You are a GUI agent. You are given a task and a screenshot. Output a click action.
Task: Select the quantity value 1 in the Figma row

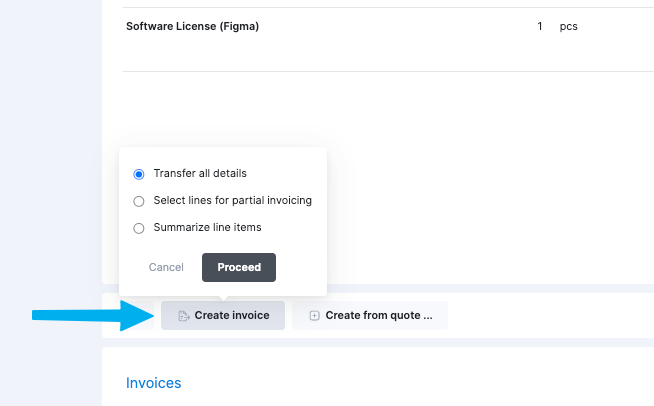(x=540, y=26)
